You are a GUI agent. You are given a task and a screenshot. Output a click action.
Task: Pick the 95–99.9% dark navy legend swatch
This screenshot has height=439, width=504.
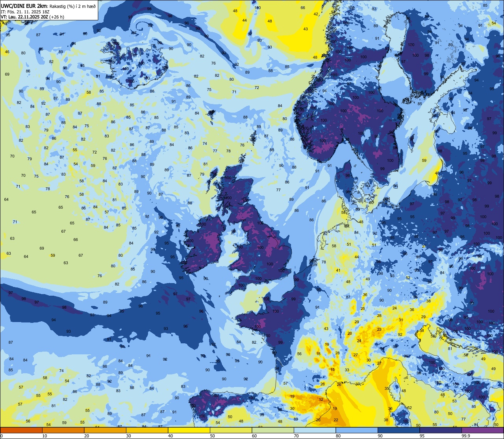441,430
